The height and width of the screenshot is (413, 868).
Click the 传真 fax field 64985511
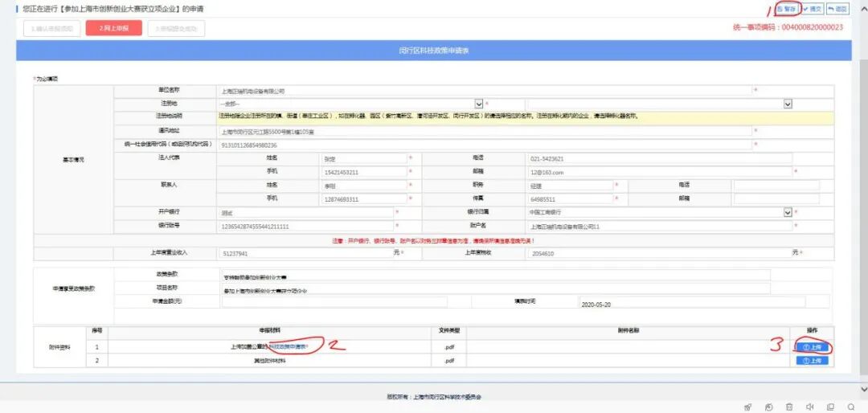pyautogui.click(x=570, y=198)
